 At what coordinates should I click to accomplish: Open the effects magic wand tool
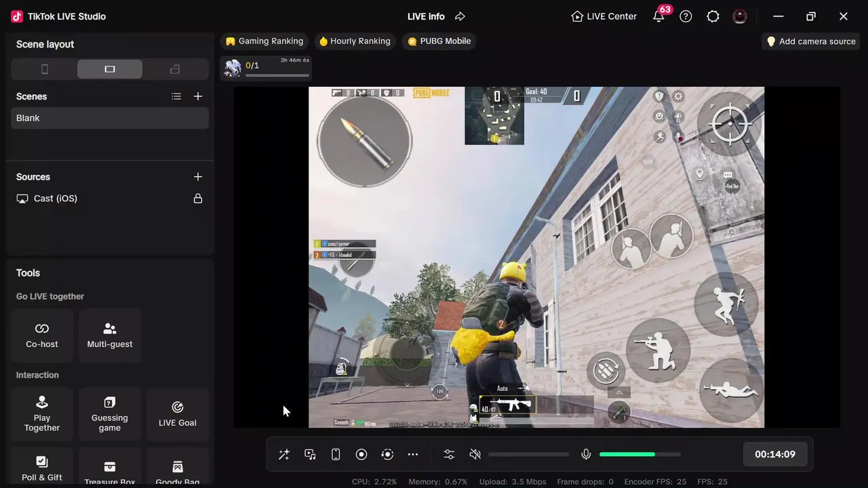click(x=284, y=455)
